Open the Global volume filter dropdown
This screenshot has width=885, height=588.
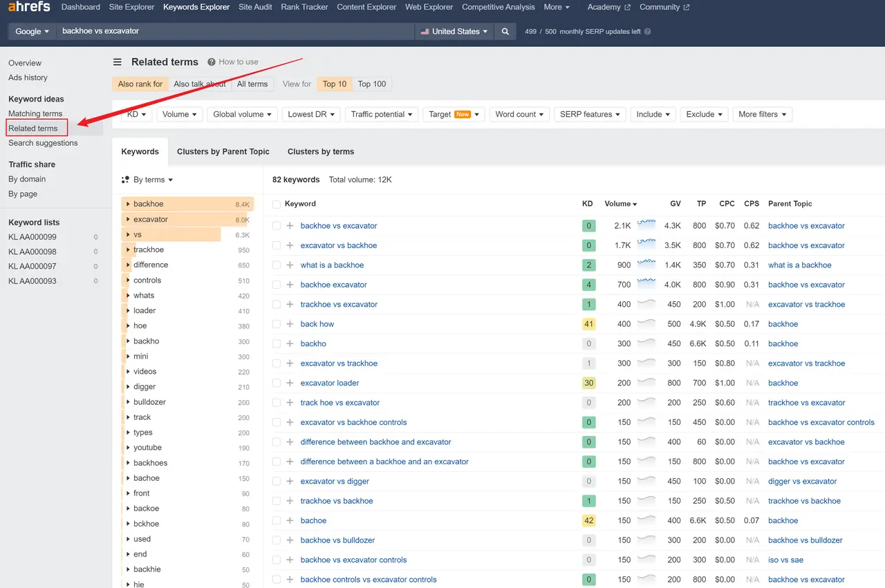click(x=243, y=115)
